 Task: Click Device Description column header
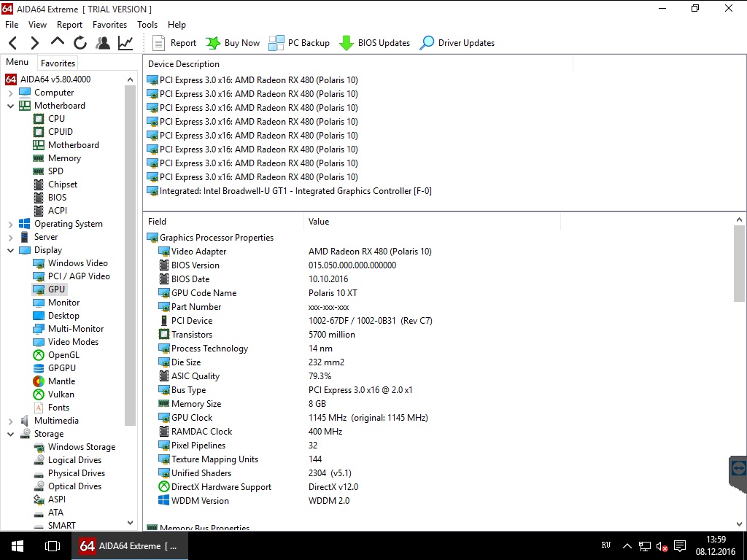[x=357, y=64]
